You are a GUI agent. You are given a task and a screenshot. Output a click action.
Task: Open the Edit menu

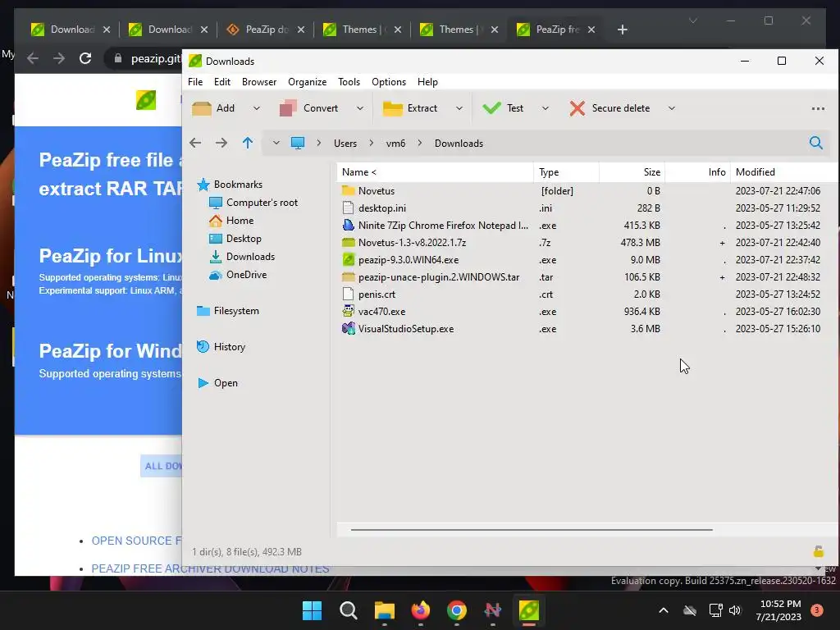[x=221, y=82]
